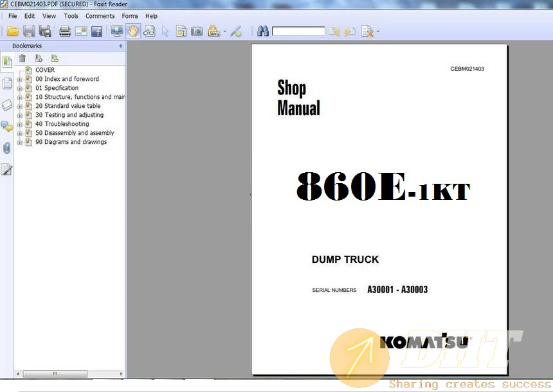Viewport: 553px width, 392px height.
Task: Click the Print icon in toolbar
Action: [65, 31]
